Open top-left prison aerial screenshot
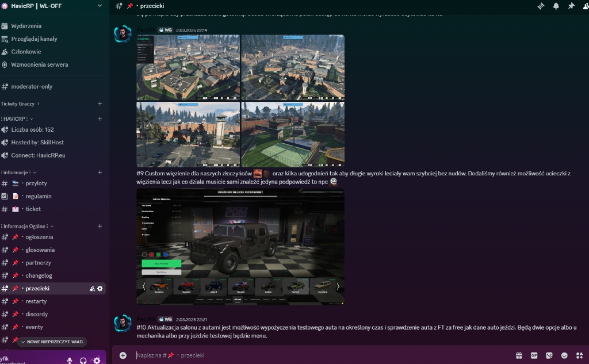This screenshot has width=589, height=364. pyautogui.click(x=188, y=67)
